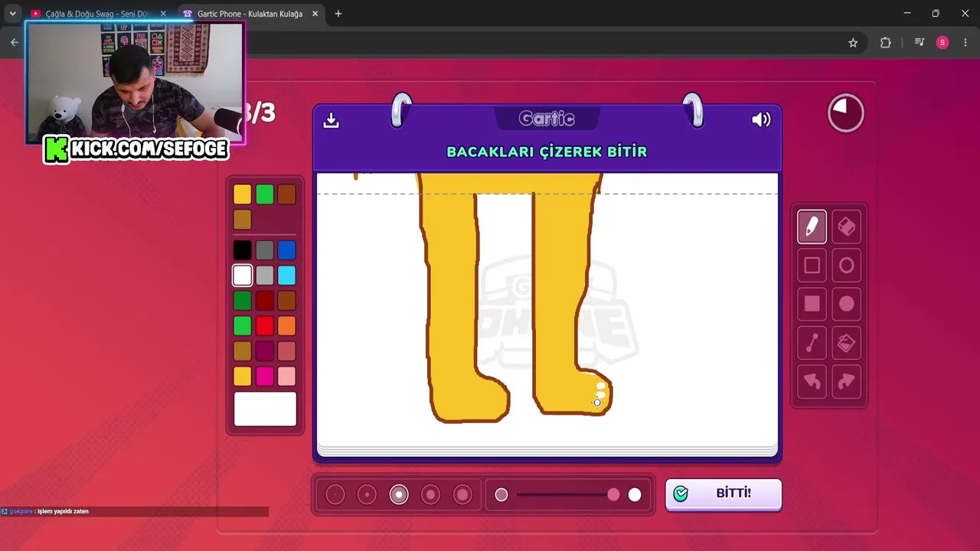Pick the blue color swatch
Image resolution: width=980 pixels, height=551 pixels.
click(286, 250)
